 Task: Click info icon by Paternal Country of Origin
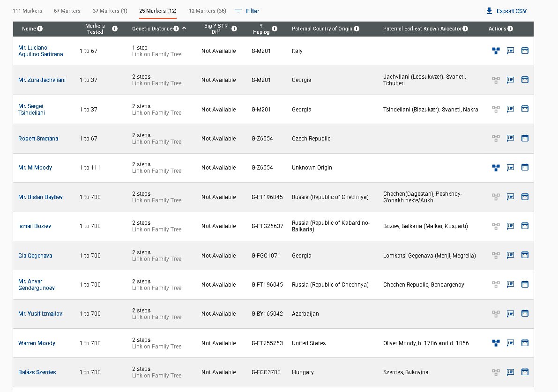[x=357, y=29]
